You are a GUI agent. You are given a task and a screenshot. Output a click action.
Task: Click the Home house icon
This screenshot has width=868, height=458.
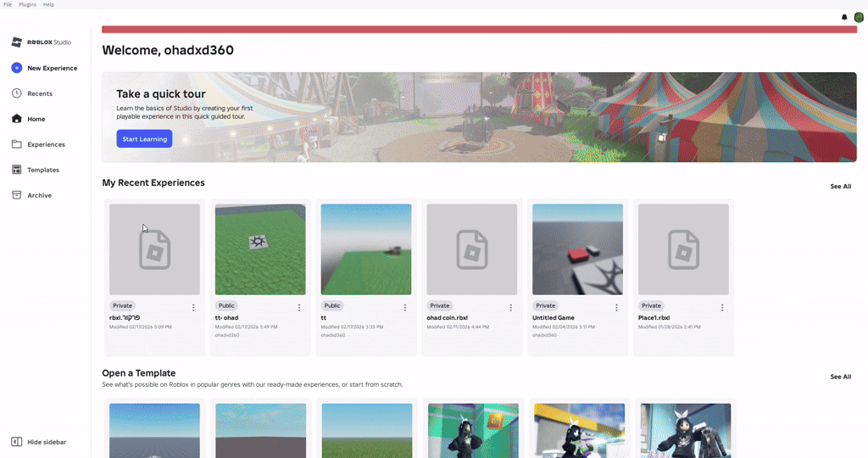coord(17,119)
